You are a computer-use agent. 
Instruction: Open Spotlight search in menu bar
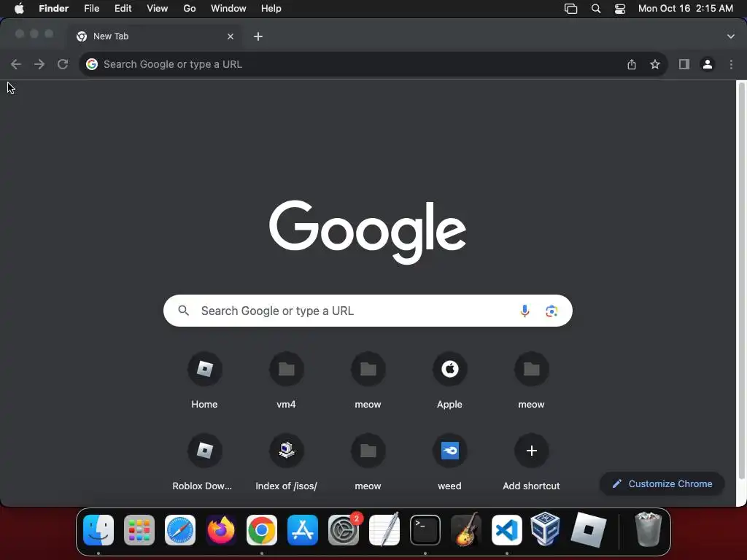click(595, 9)
